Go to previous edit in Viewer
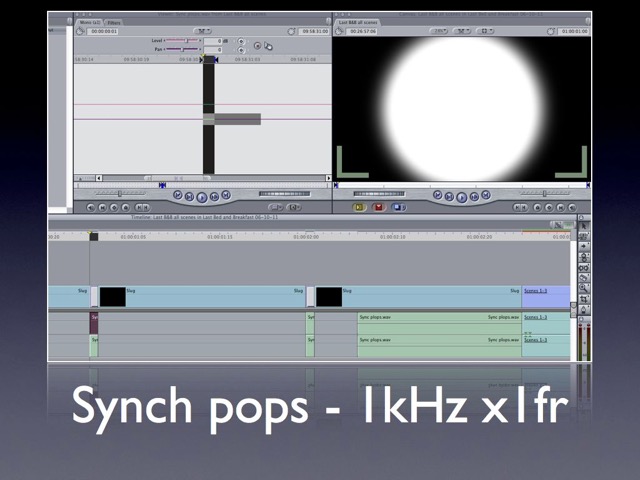Screen dimensions: 640x480 [x=178, y=195]
